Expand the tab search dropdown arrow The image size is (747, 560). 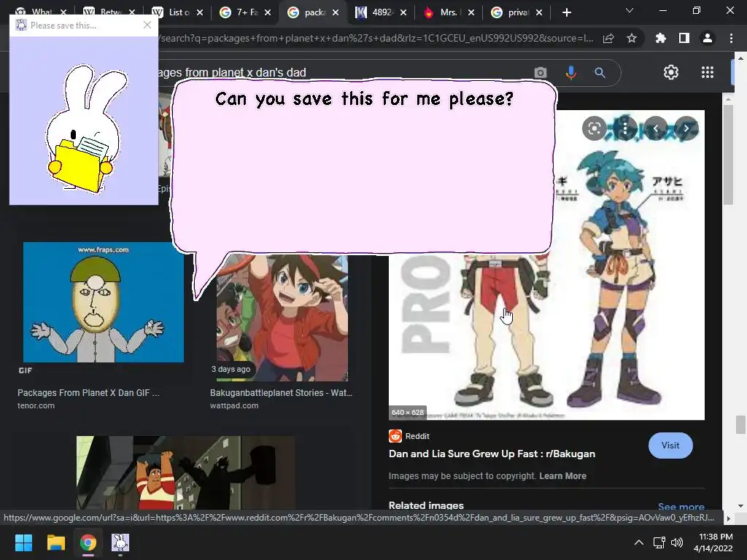630,10
